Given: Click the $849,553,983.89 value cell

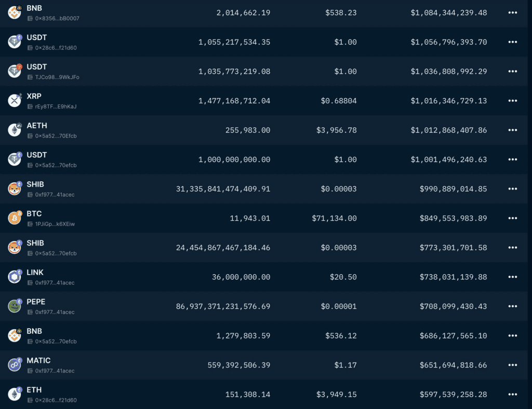Looking at the screenshot, I should (x=453, y=218).
